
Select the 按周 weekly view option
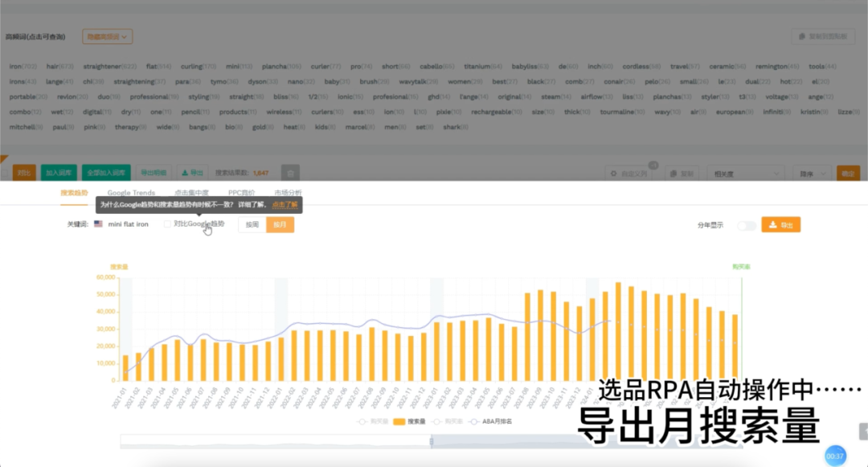click(250, 225)
